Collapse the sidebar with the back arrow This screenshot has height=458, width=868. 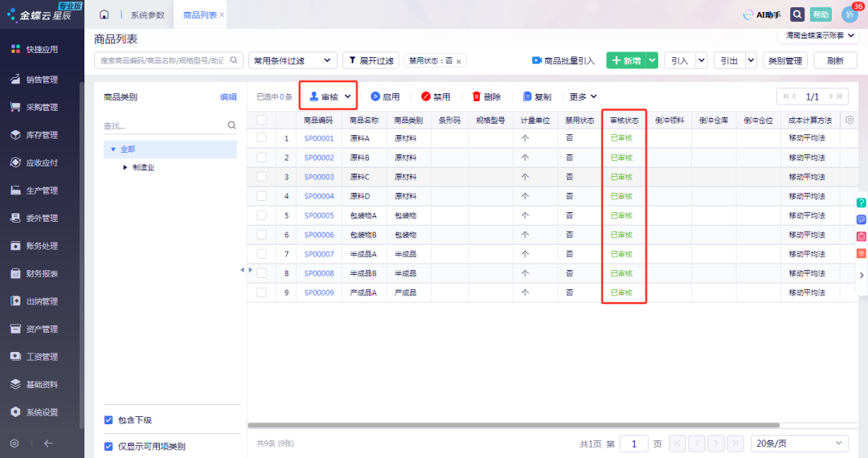[x=49, y=443]
